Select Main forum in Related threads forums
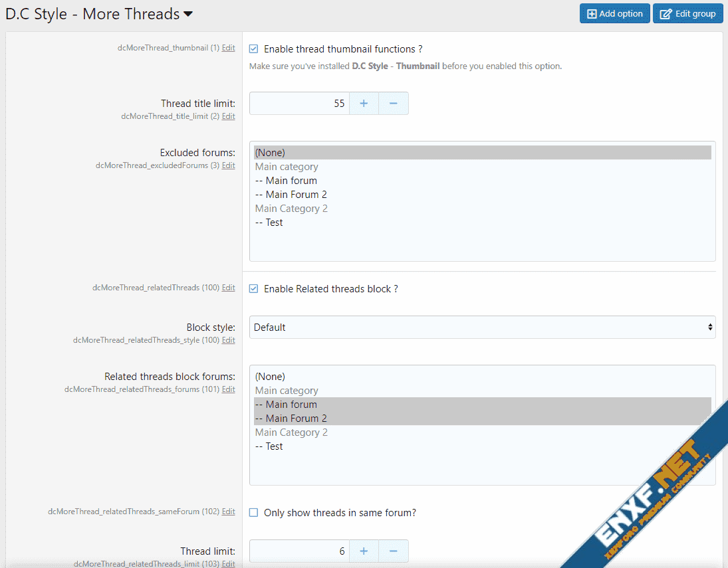Screen dimensions: 728x568 coord(287,405)
